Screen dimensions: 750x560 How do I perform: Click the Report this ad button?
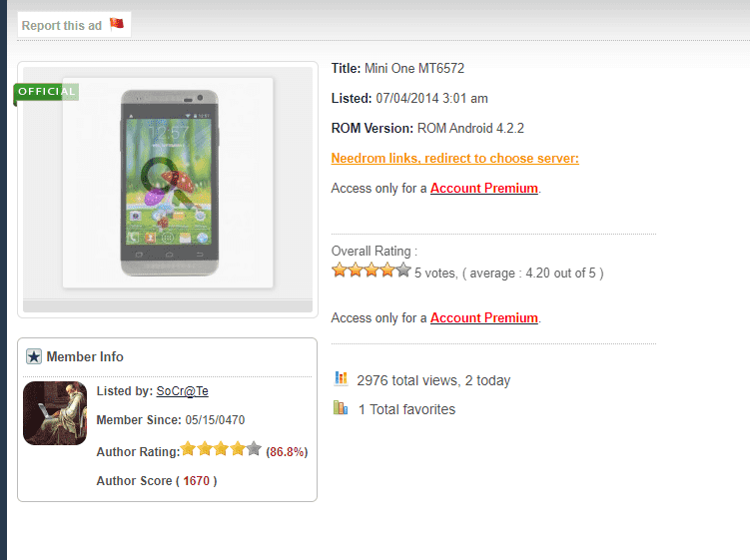(74, 25)
